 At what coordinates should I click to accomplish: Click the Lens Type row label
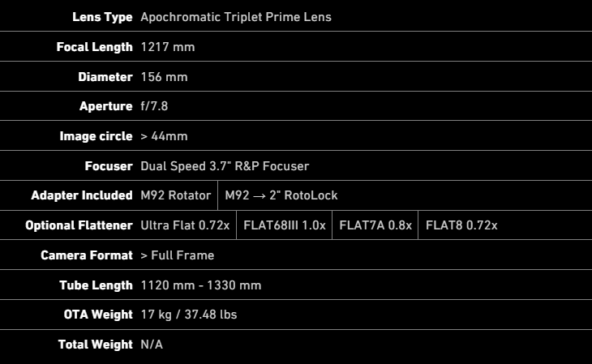click(102, 17)
